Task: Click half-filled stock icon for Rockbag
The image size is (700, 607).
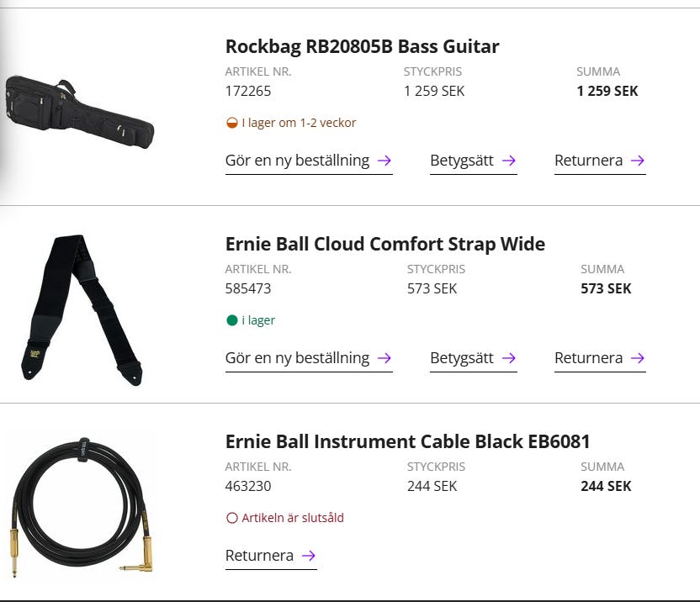Action: point(232,123)
